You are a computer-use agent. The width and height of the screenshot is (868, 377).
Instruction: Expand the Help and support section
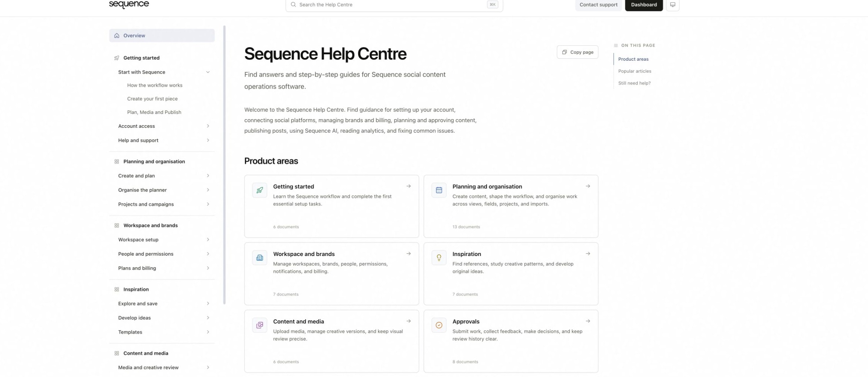pyautogui.click(x=208, y=140)
